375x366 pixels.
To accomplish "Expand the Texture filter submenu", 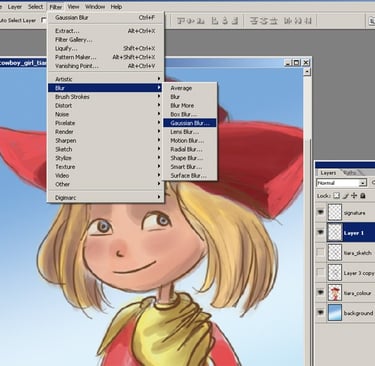I will tap(105, 167).
